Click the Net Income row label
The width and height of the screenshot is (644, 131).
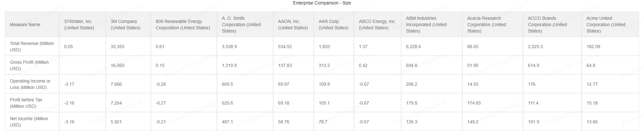pos(29,122)
